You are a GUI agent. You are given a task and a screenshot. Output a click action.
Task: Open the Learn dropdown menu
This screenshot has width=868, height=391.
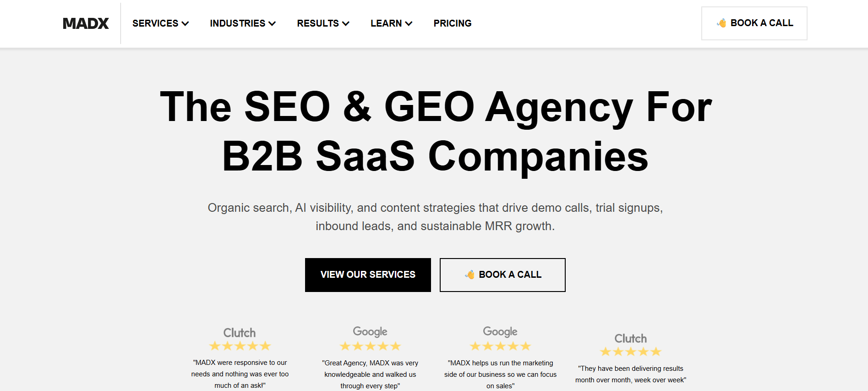coord(391,23)
